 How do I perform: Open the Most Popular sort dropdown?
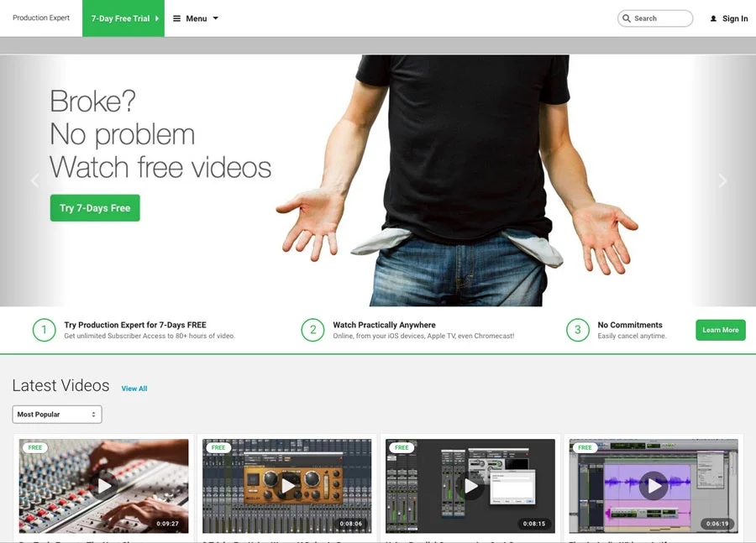pyautogui.click(x=57, y=415)
